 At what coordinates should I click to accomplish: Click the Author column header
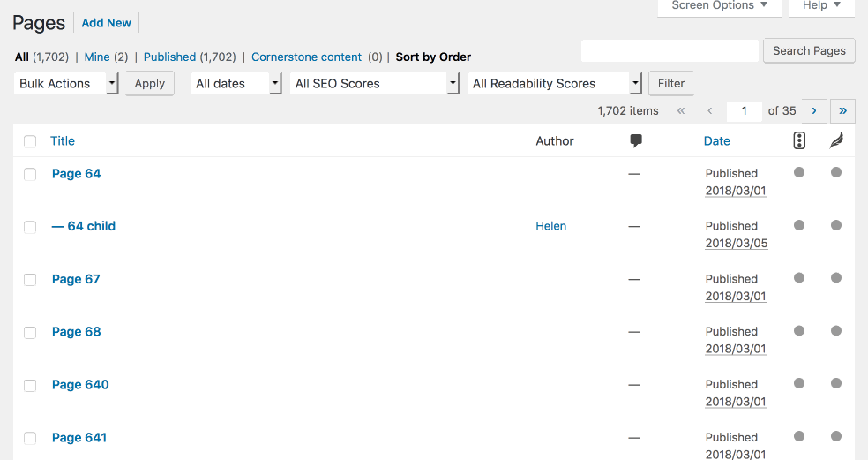coord(555,140)
